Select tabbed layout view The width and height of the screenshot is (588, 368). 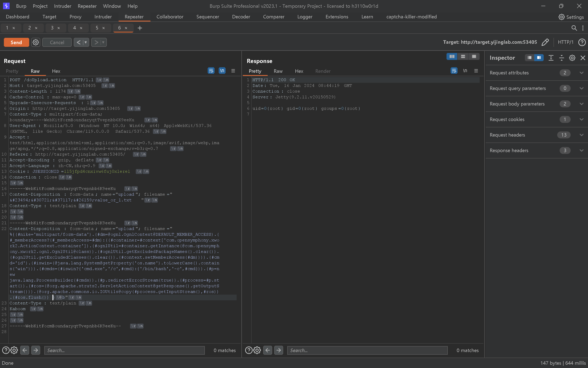click(x=474, y=56)
